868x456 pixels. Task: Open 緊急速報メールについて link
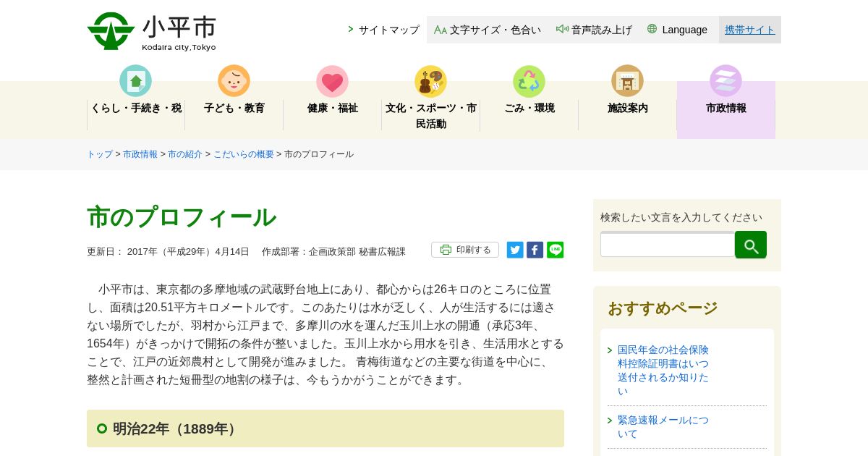(x=663, y=427)
